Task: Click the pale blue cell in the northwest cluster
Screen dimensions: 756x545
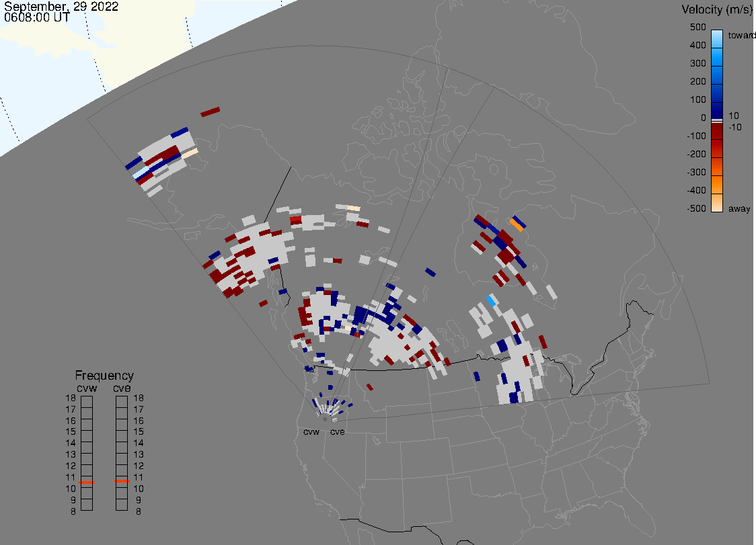Action: [141, 173]
